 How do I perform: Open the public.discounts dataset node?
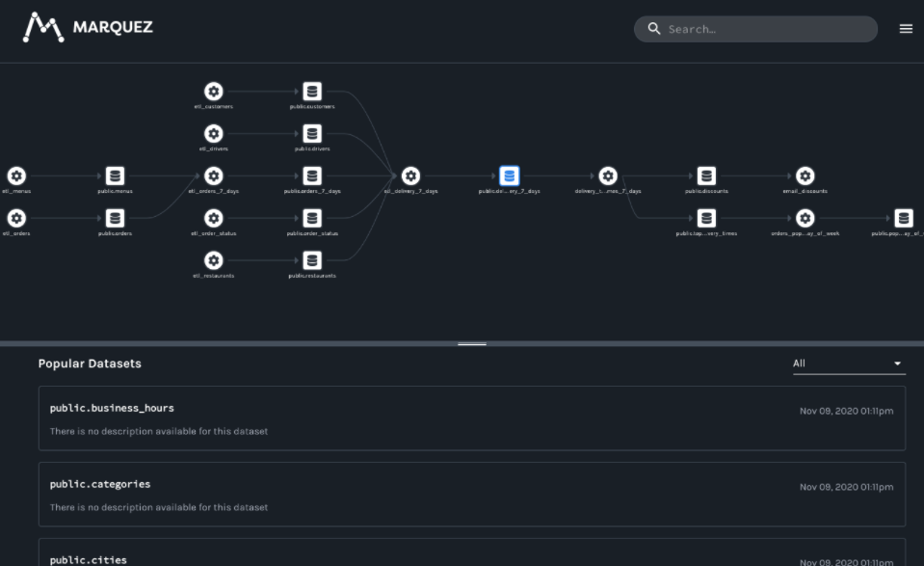pos(706,175)
